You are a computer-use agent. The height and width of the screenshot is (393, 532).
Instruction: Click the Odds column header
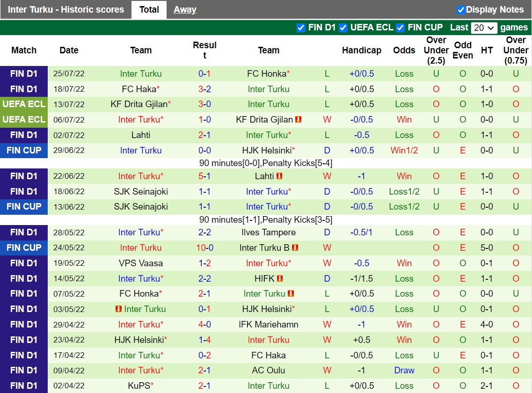click(x=404, y=50)
